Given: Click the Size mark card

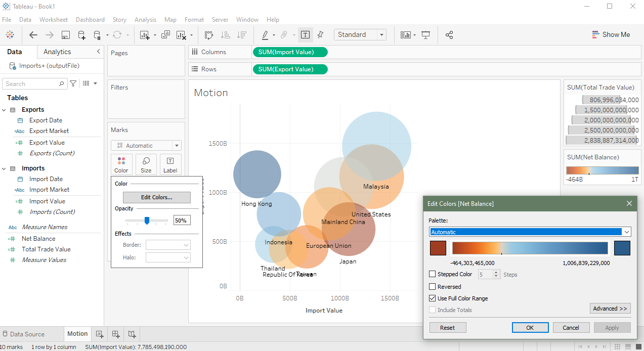Looking at the screenshot, I should point(146,164).
